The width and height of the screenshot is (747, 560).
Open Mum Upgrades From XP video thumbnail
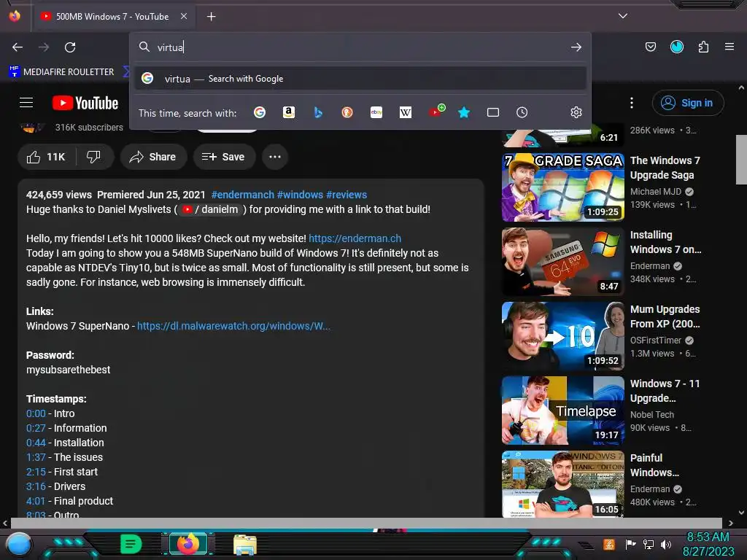pos(562,335)
